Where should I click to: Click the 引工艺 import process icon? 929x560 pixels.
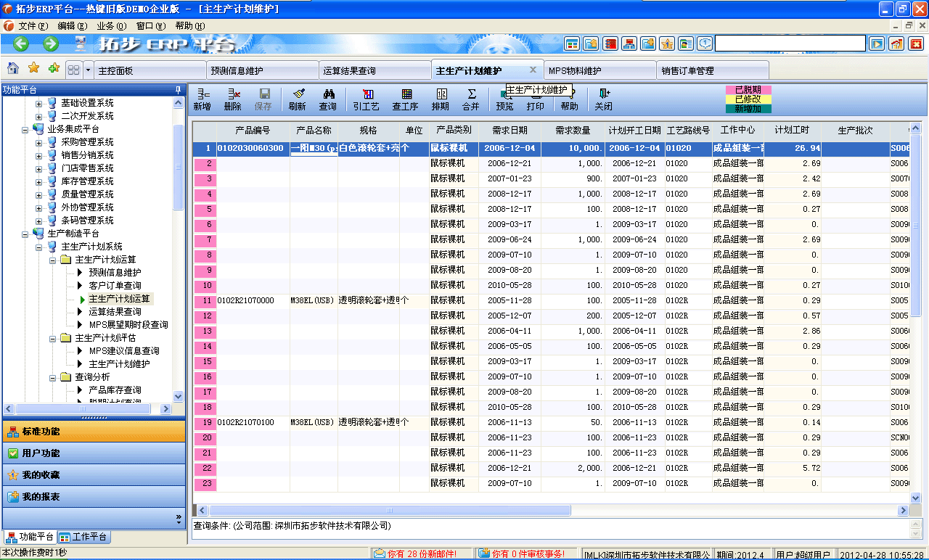[x=368, y=100]
